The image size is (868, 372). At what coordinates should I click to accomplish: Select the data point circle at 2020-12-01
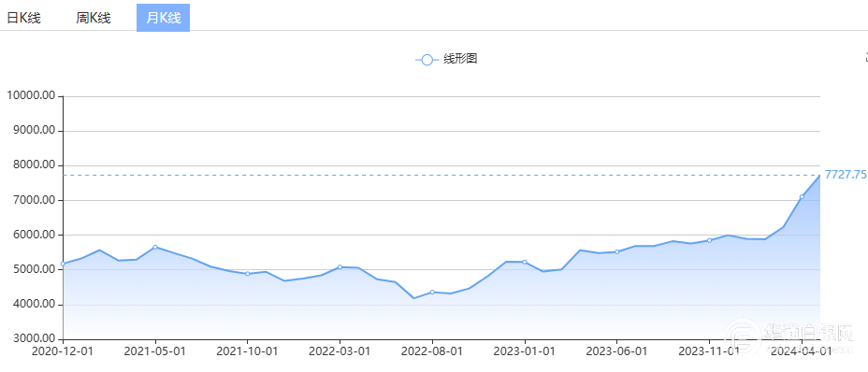pyautogui.click(x=63, y=264)
